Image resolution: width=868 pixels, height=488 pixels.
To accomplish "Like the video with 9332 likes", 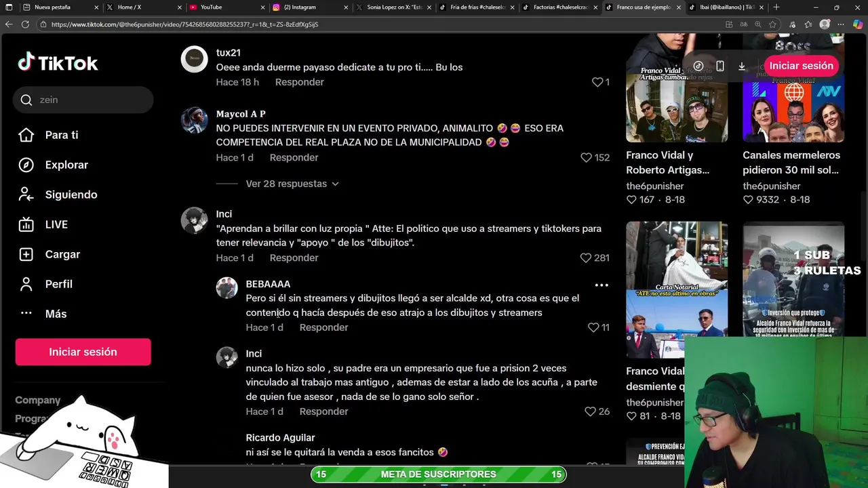I will click(x=748, y=200).
